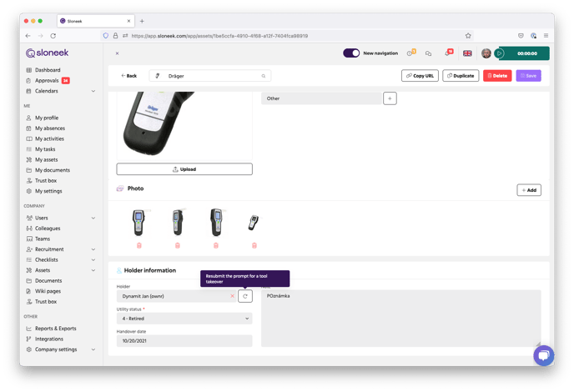Click the Other category field
This screenshot has width=574, height=392.
(321, 98)
